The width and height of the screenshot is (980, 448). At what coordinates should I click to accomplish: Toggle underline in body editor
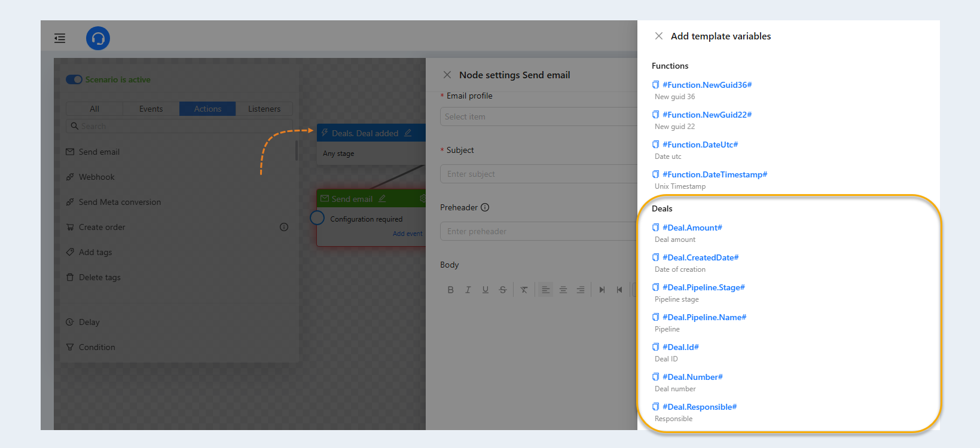[x=486, y=290]
